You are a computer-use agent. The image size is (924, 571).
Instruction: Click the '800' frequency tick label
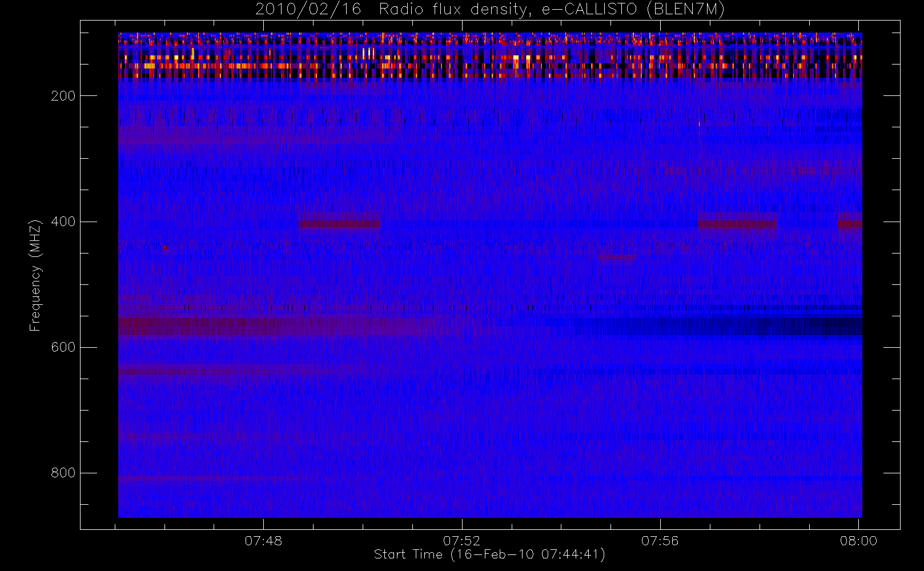pyautogui.click(x=63, y=473)
